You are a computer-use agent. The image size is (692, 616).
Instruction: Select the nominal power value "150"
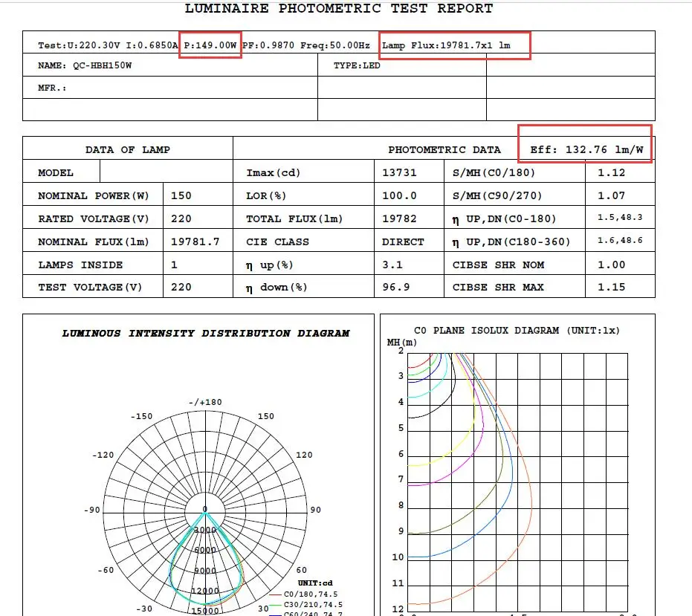pos(181,195)
